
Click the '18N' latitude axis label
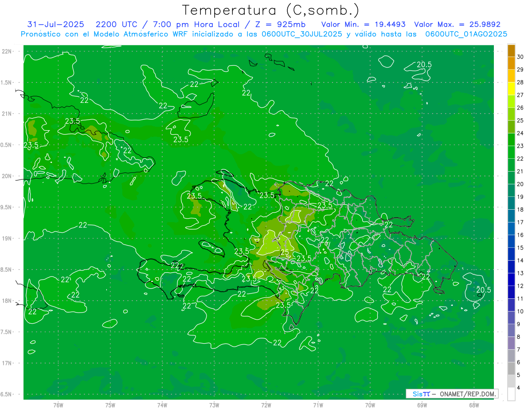7,301
